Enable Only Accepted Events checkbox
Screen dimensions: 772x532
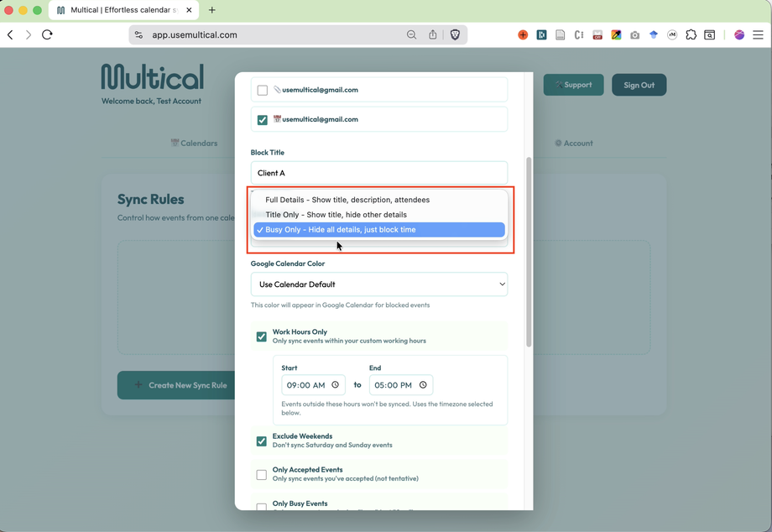point(262,474)
